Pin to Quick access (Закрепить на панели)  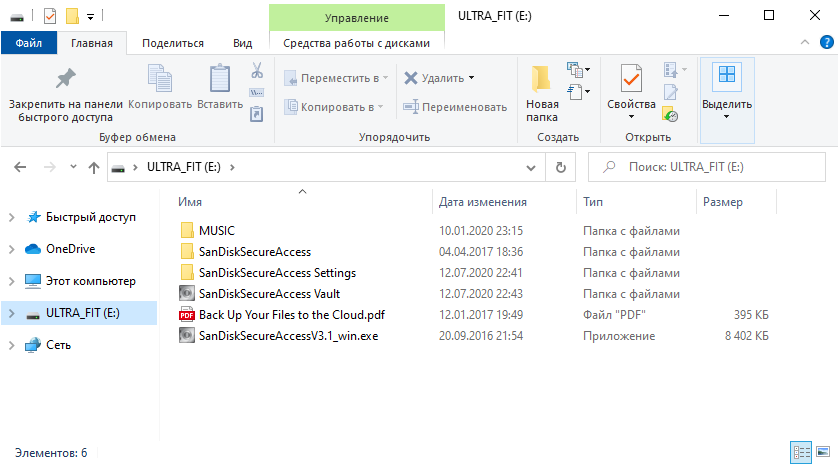(x=66, y=94)
